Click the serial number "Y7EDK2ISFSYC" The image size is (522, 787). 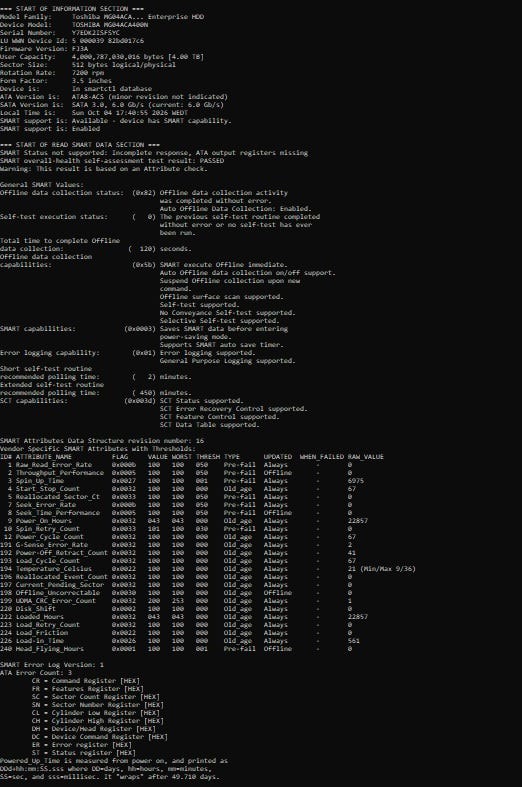pos(96,33)
